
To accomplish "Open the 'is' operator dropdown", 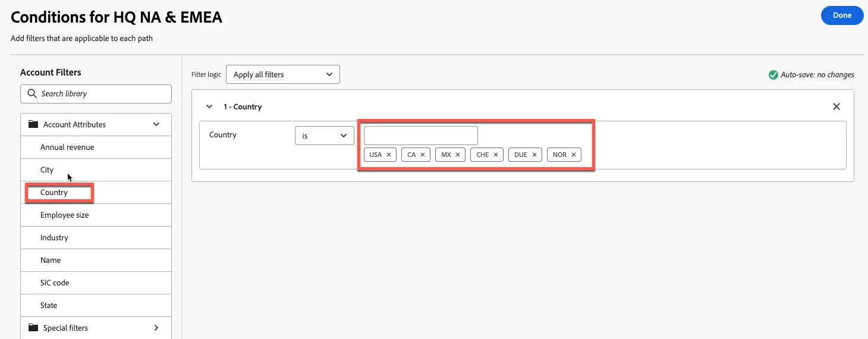I will (325, 136).
